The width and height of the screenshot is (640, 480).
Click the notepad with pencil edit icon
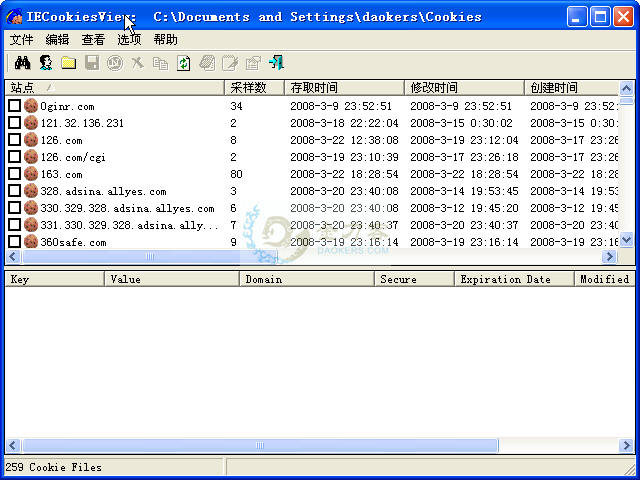click(x=230, y=63)
